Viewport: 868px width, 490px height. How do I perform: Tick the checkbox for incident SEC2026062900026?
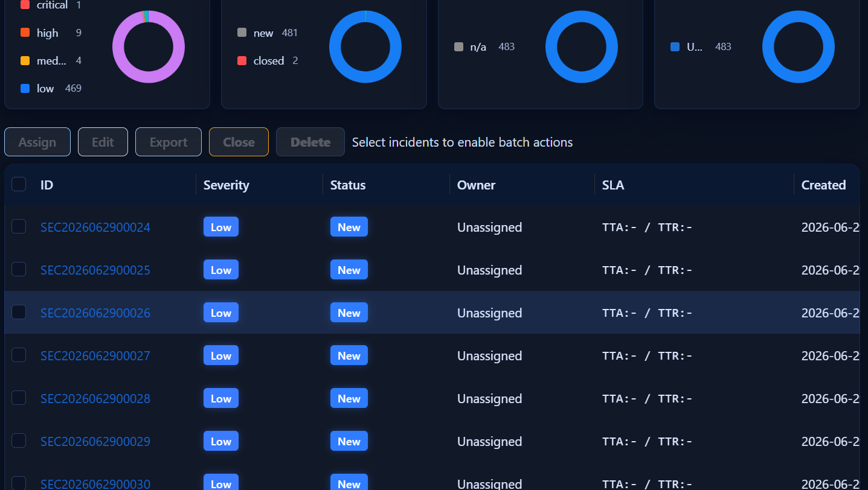click(x=19, y=312)
